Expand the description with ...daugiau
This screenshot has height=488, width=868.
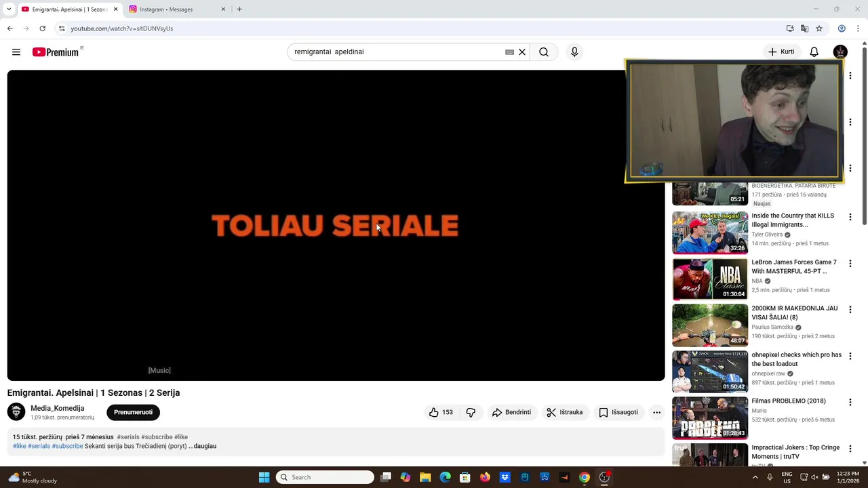(x=203, y=446)
